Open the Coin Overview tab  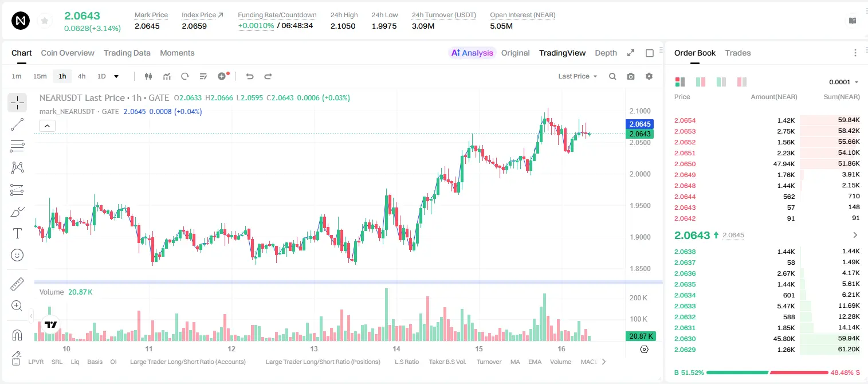tap(68, 53)
